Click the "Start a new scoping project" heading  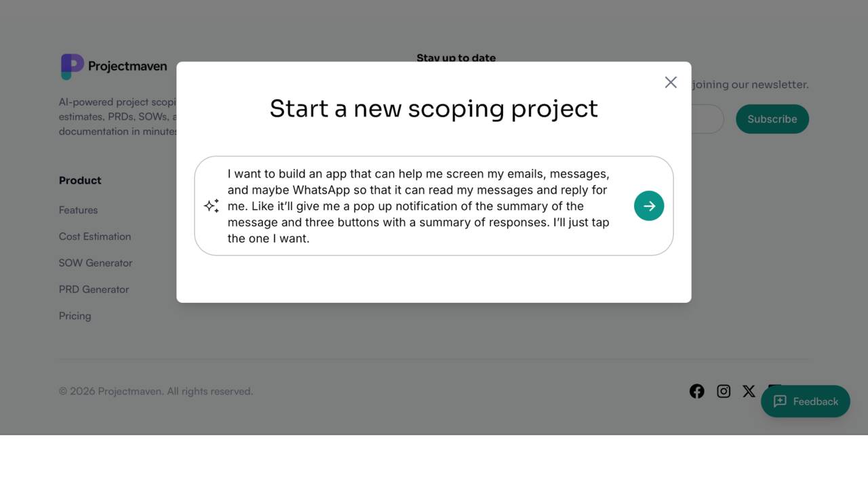pyautogui.click(x=434, y=108)
